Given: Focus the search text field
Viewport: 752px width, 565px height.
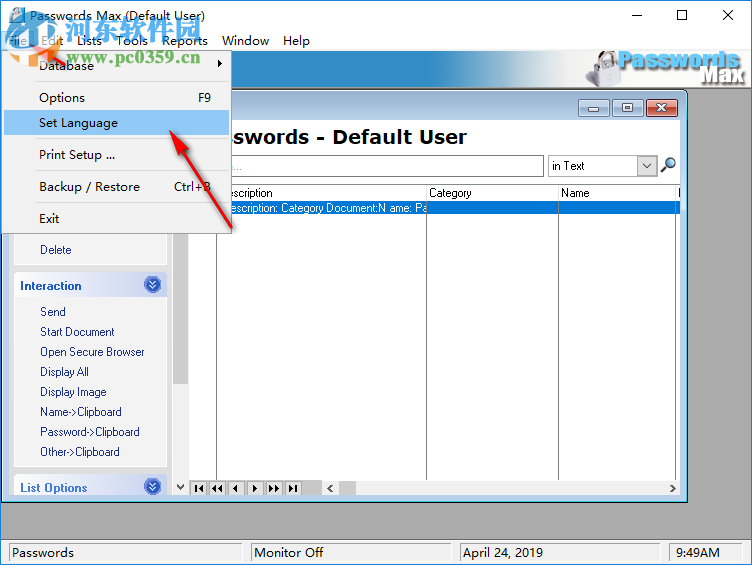Looking at the screenshot, I should [x=387, y=166].
